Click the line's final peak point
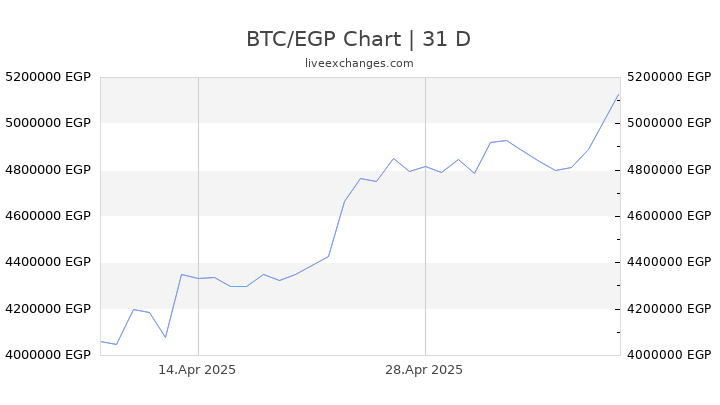 coord(619,95)
